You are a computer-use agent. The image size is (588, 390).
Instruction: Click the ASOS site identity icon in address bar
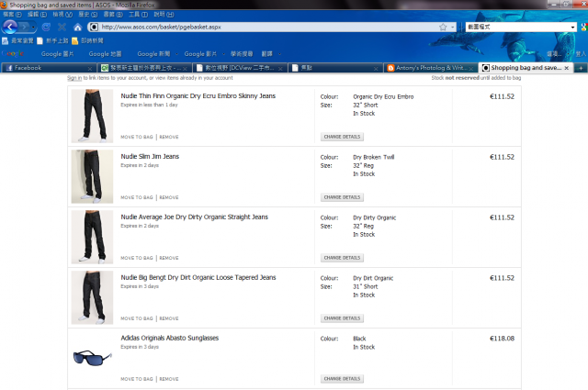[94, 27]
